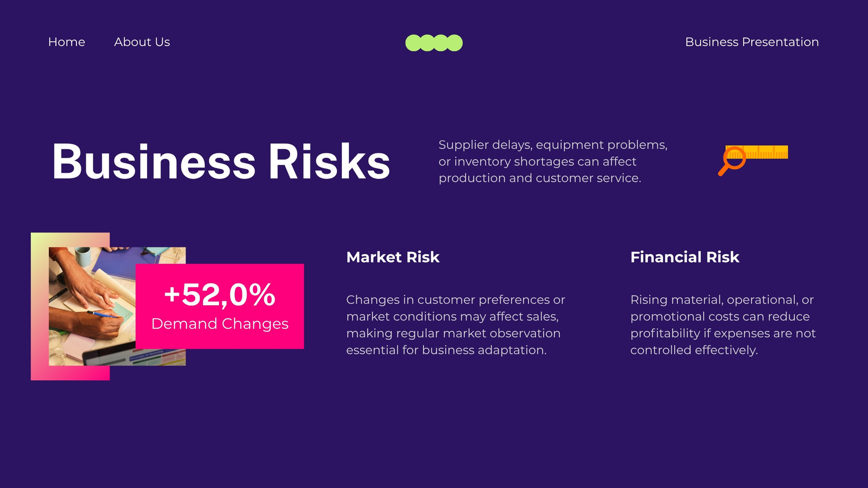Click the Business Presentation link

coord(752,42)
